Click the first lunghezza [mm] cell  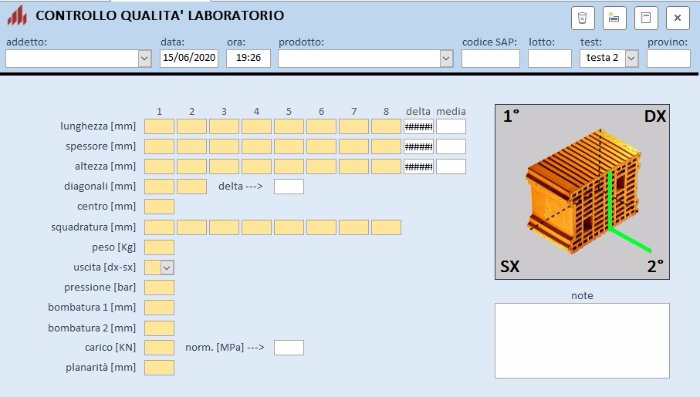159,126
